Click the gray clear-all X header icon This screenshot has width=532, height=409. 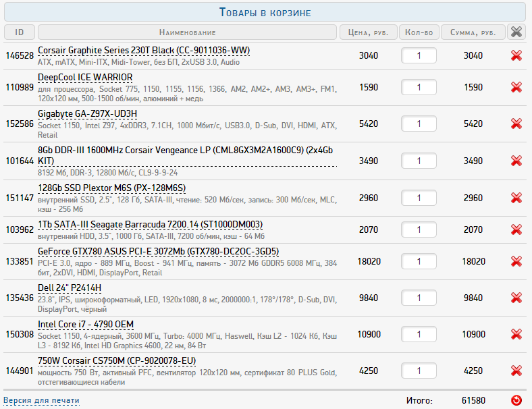(516, 32)
